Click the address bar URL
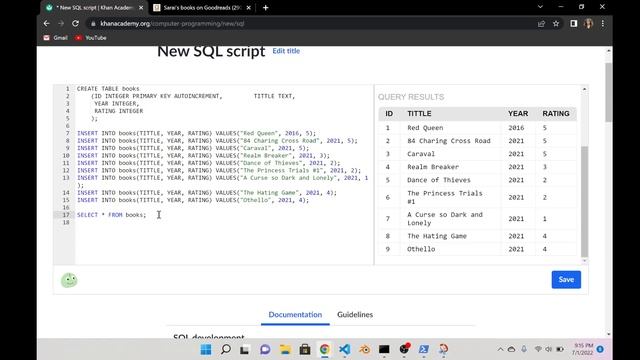This screenshot has height=360, width=640. coord(172,24)
